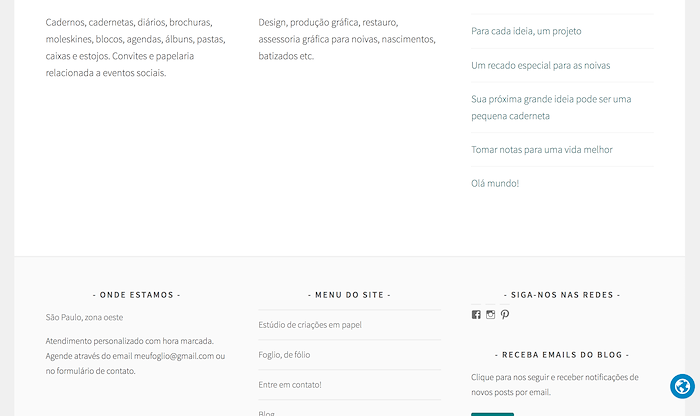The width and height of the screenshot is (700, 416).
Task: Select the 'Blog' footer menu item
Action: tap(266, 413)
